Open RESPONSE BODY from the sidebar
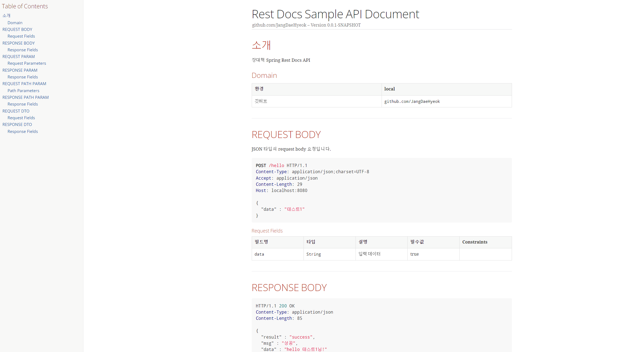This screenshot has height=352, width=644. 19,43
